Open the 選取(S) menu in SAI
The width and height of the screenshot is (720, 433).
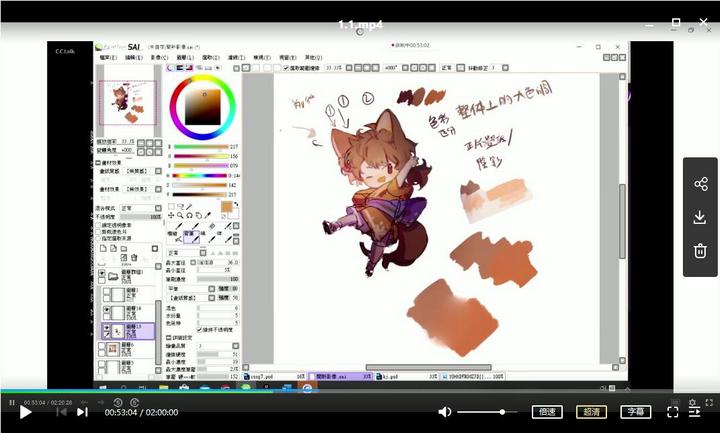[x=211, y=57]
